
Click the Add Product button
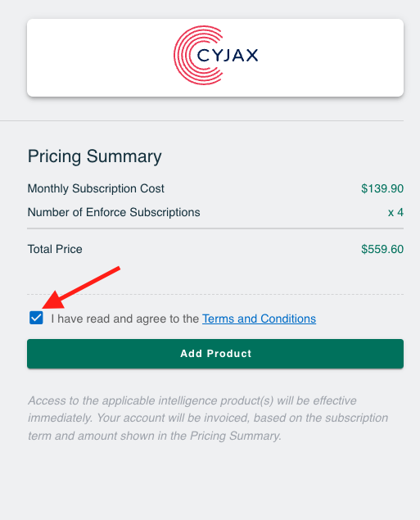tap(215, 354)
